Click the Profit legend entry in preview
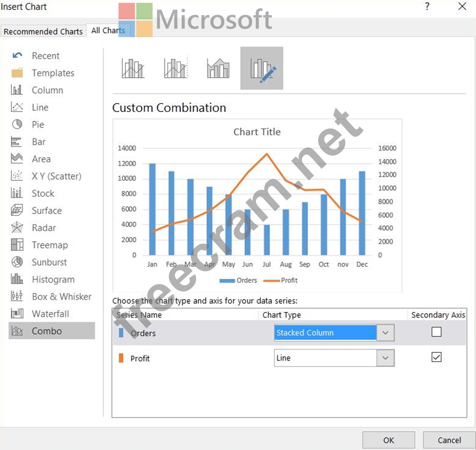Screen dimensions: 476x450 click(x=280, y=280)
